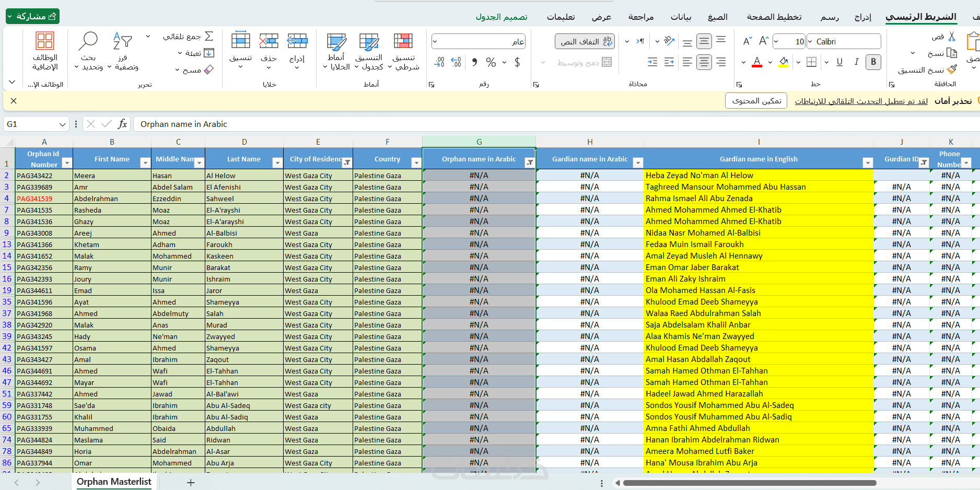Toggle align text right
Image resolution: width=980 pixels, height=490 pixels.
tap(721, 62)
